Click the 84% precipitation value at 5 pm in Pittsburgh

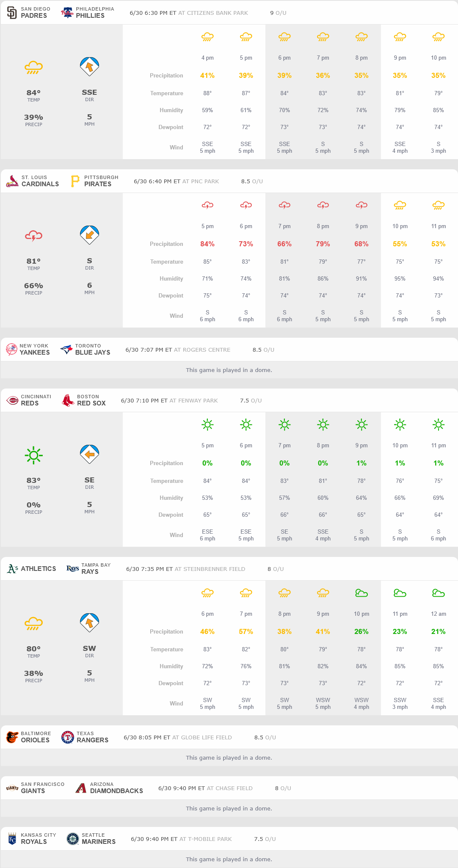pyautogui.click(x=207, y=244)
